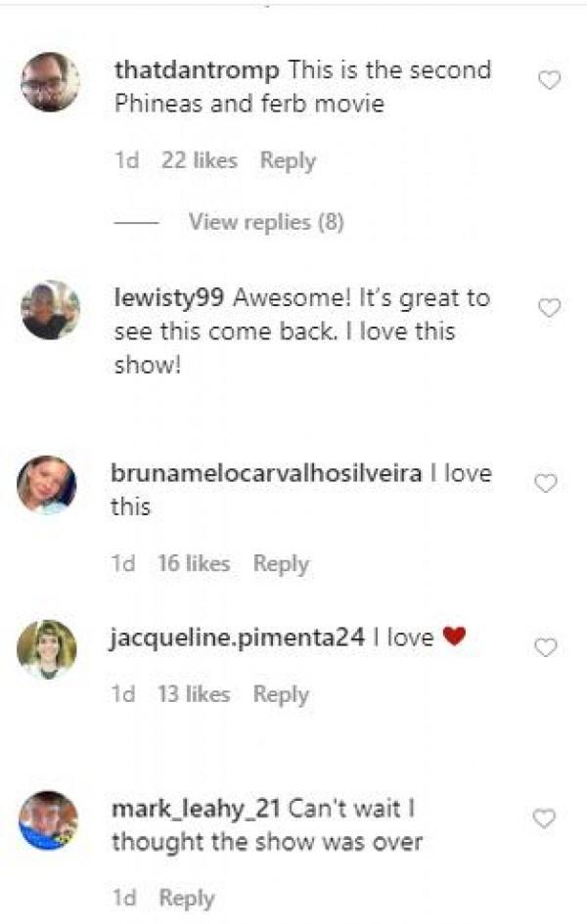This screenshot has height=924, width=587.
Task: Like lewisty99's comment with heart icon
Action: (549, 308)
